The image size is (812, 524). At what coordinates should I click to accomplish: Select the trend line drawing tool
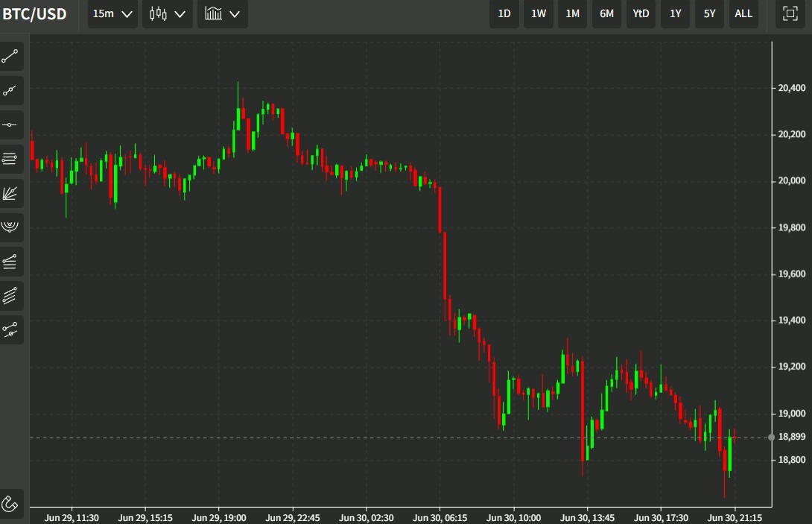tap(11, 57)
